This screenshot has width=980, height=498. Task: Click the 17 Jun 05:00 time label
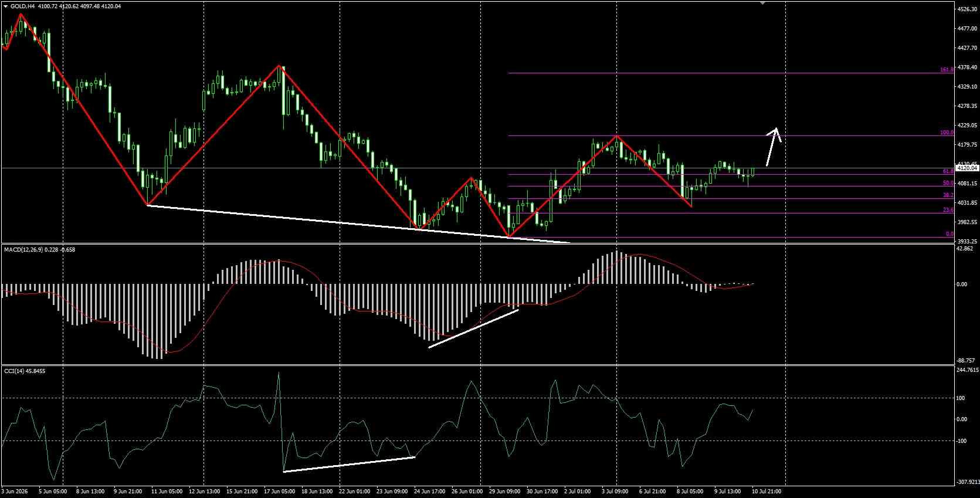[x=279, y=492]
